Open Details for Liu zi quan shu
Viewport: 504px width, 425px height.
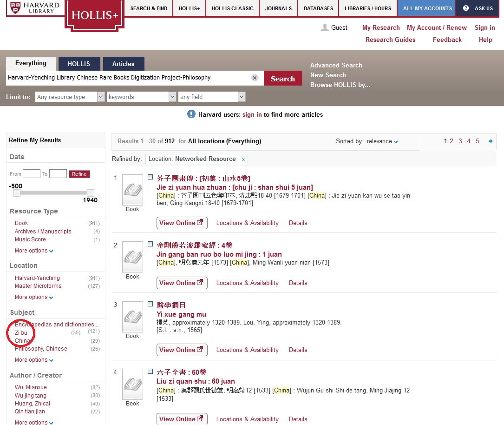click(x=298, y=419)
